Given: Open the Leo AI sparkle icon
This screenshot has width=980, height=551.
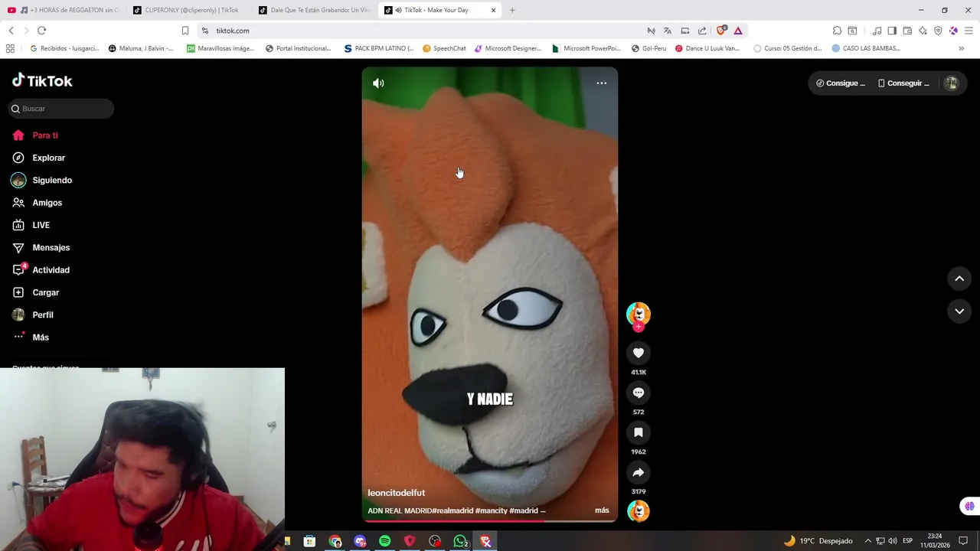Looking at the screenshot, I should (x=923, y=31).
